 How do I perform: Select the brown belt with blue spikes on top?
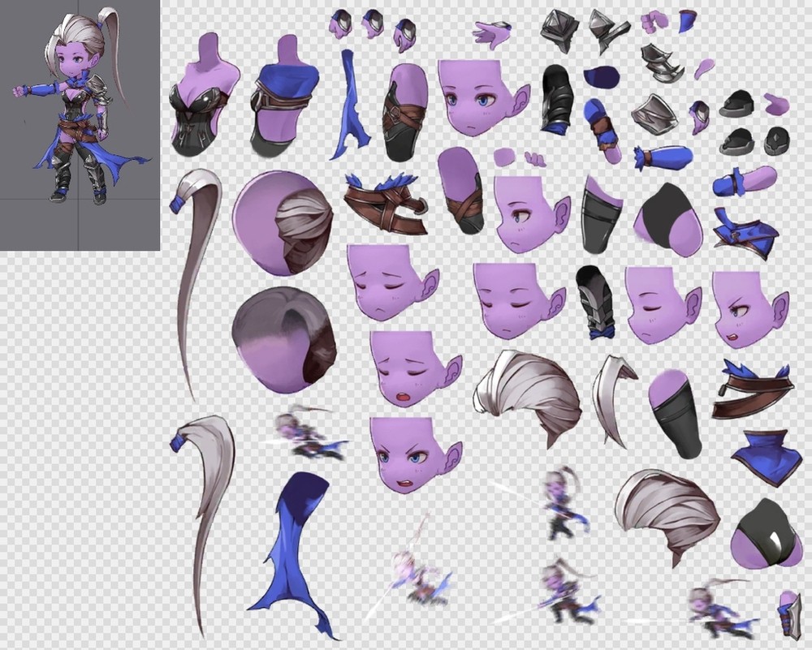385,203
